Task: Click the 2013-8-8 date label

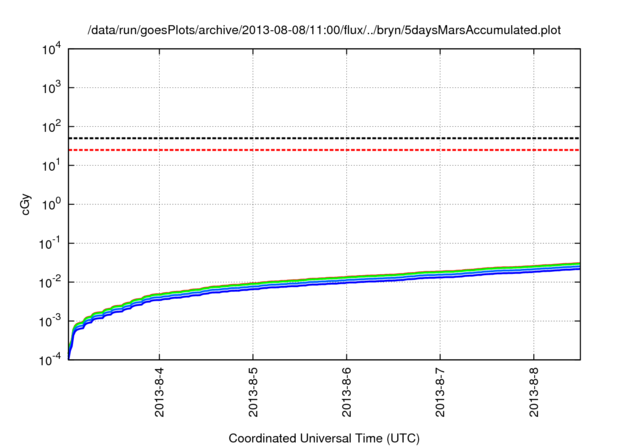Action: (x=534, y=392)
